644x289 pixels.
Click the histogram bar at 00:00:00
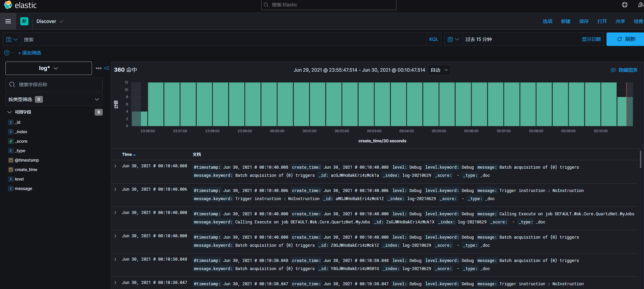click(x=285, y=104)
